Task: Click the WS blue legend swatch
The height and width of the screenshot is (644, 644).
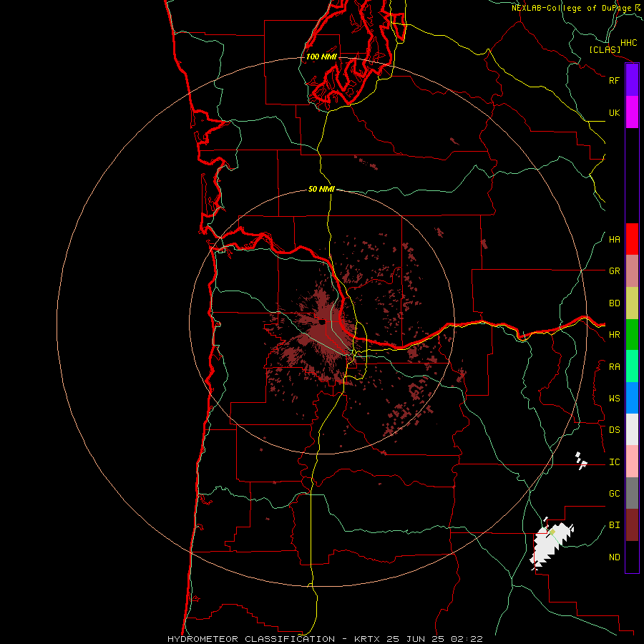Action: point(632,398)
